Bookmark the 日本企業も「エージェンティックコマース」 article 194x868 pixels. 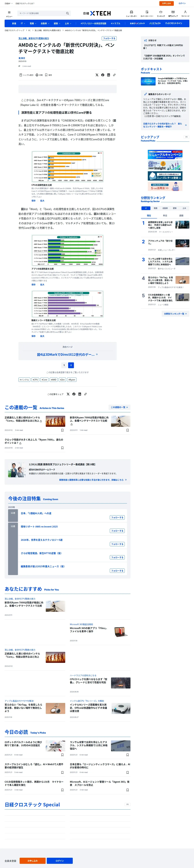point(127,772)
